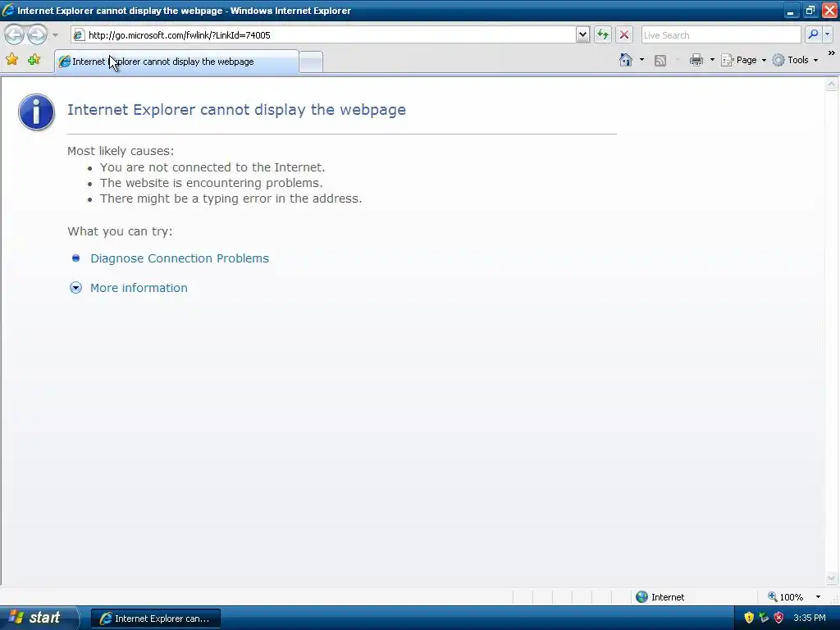
Task: Click the Live Search input box
Action: point(721,35)
